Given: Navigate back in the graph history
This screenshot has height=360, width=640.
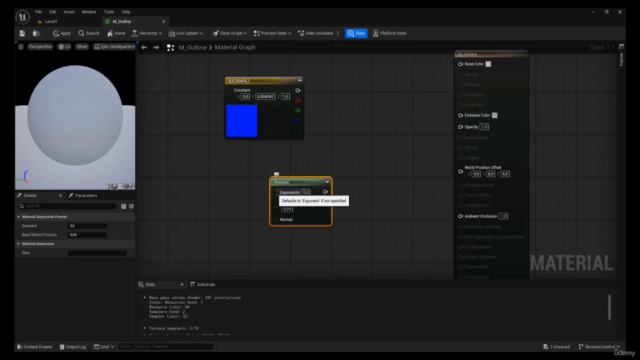Looking at the screenshot, I should 144,47.
